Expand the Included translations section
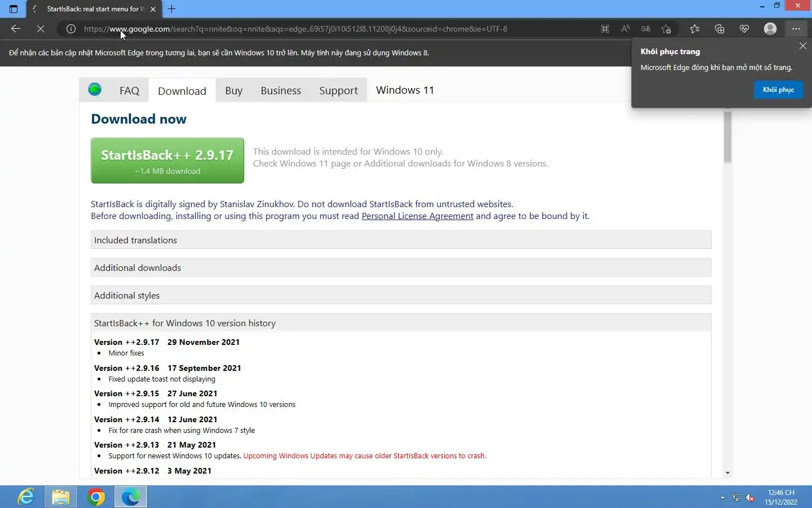Viewport: 812px width, 508px height. point(401,240)
